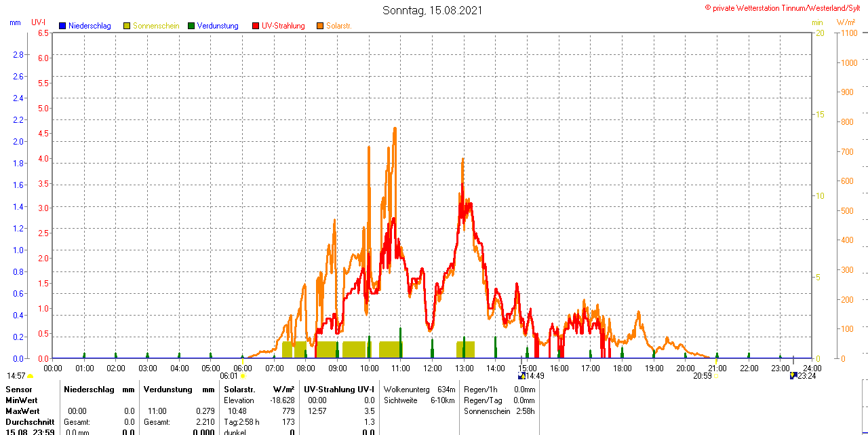Click the red UV-Strahlung legend square
Viewport: 868px width, 435px height.
pyautogui.click(x=256, y=26)
